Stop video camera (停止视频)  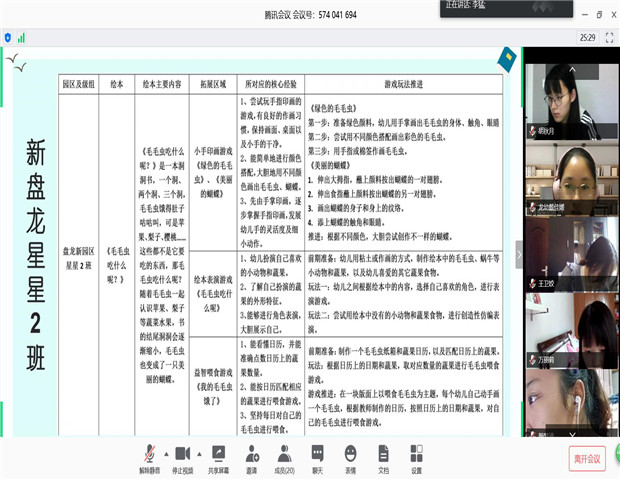[182, 457]
